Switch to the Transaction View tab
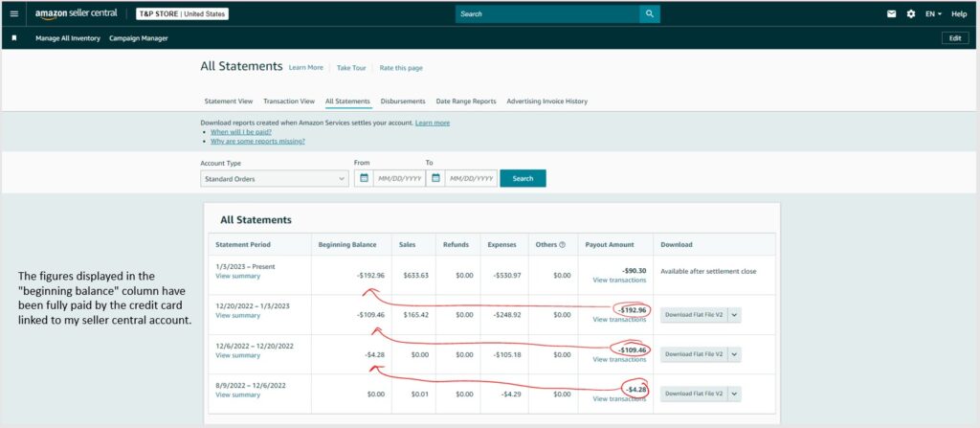 pyautogui.click(x=289, y=101)
